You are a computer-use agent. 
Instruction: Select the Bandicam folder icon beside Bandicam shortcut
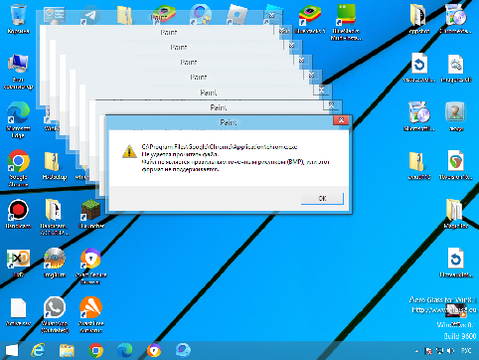pos(54,217)
